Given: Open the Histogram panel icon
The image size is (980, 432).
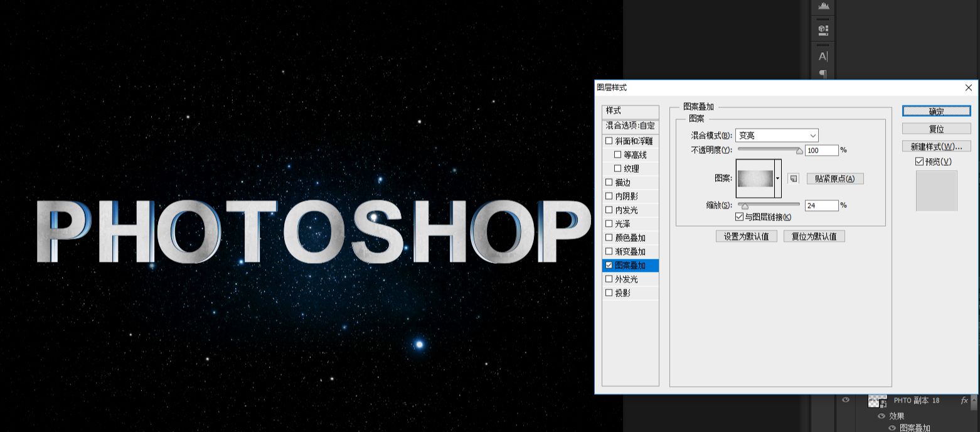Looking at the screenshot, I should point(823,6).
